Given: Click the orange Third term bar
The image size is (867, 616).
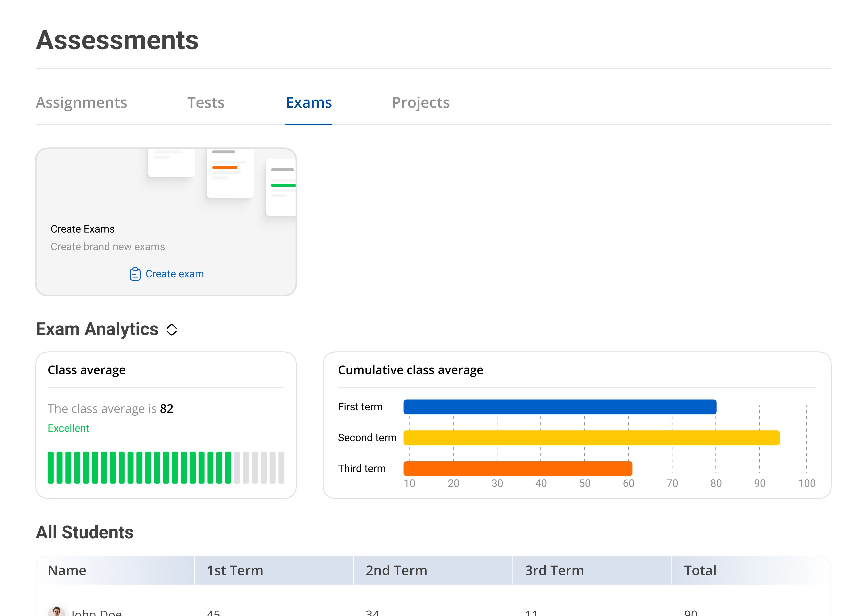Looking at the screenshot, I should (x=518, y=468).
